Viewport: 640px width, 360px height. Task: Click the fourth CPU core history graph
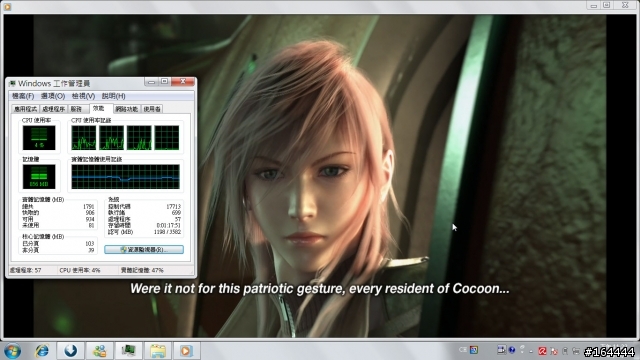point(167,138)
